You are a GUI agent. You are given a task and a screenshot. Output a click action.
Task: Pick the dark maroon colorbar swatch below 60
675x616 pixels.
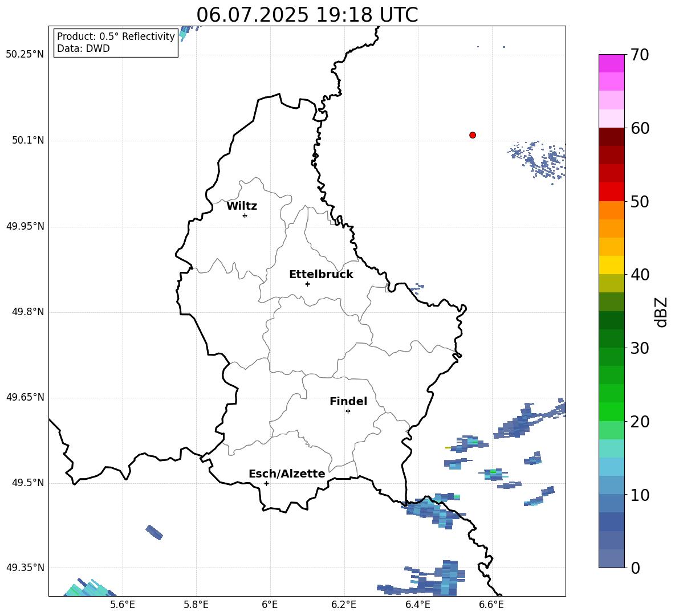click(611, 137)
